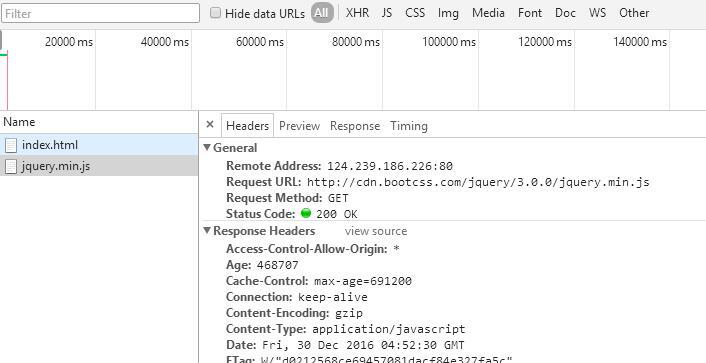Image resolution: width=706 pixels, height=363 pixels.
Task: Filter requests by XHR
Action: point(358,13)
